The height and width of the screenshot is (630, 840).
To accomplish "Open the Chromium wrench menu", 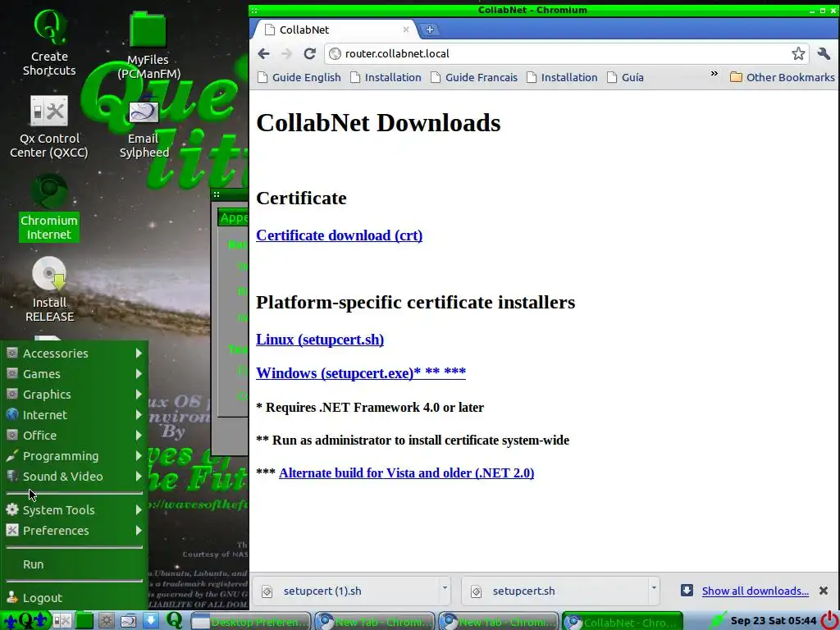I will tap(824, 53).
